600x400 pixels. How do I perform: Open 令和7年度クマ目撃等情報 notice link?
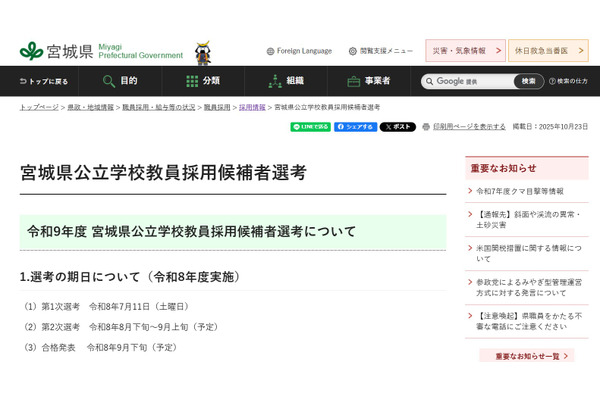pos(520,190)
